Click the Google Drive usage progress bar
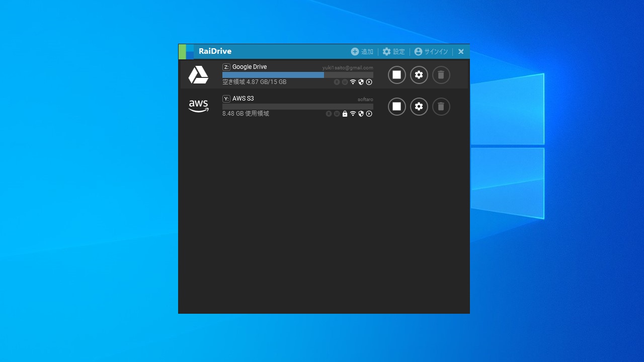This screenshot has height=362, width=644. coord(298,75)
